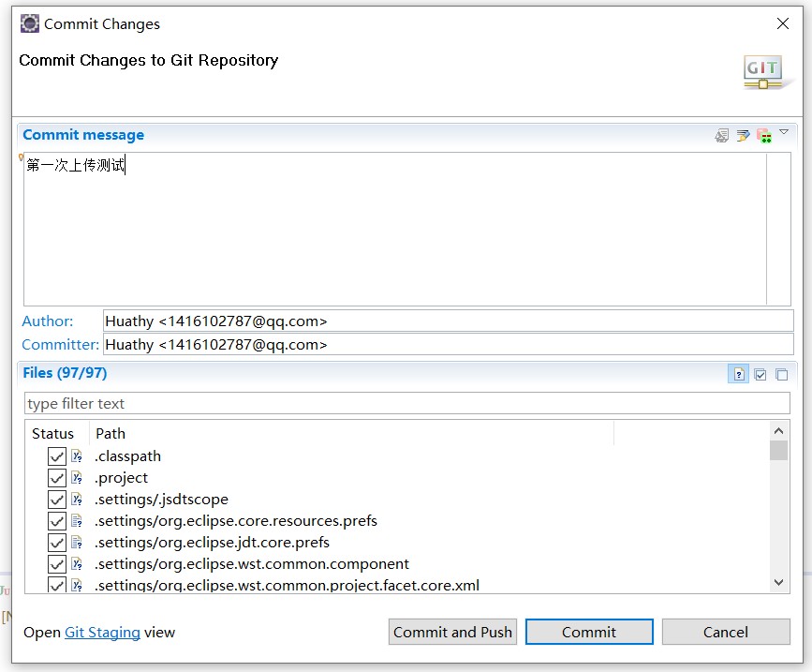This screenshot has height=672, width=812.
Task: Click file icon beside org.eclipse.wst.common.component
Action: (77, 563)
